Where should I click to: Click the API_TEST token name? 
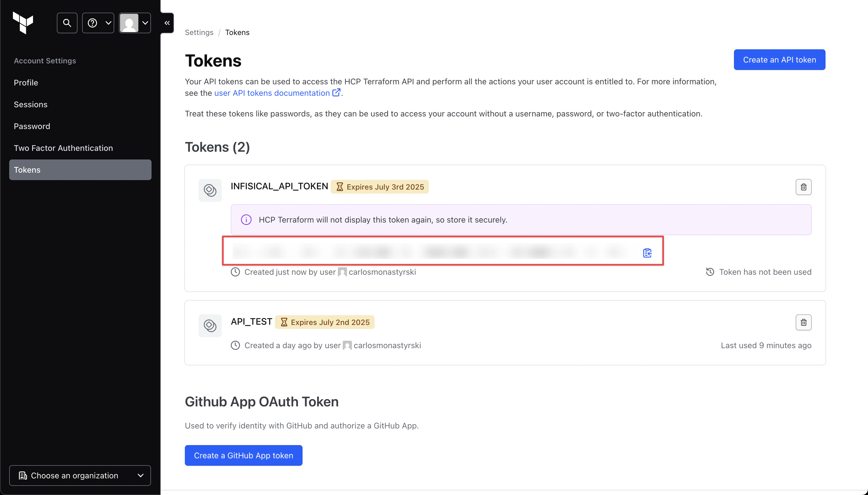[251, 321]
